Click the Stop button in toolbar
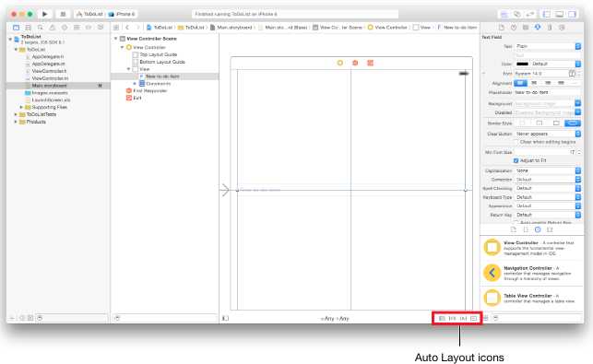This screenshot has width=593, height=364. 63,14
